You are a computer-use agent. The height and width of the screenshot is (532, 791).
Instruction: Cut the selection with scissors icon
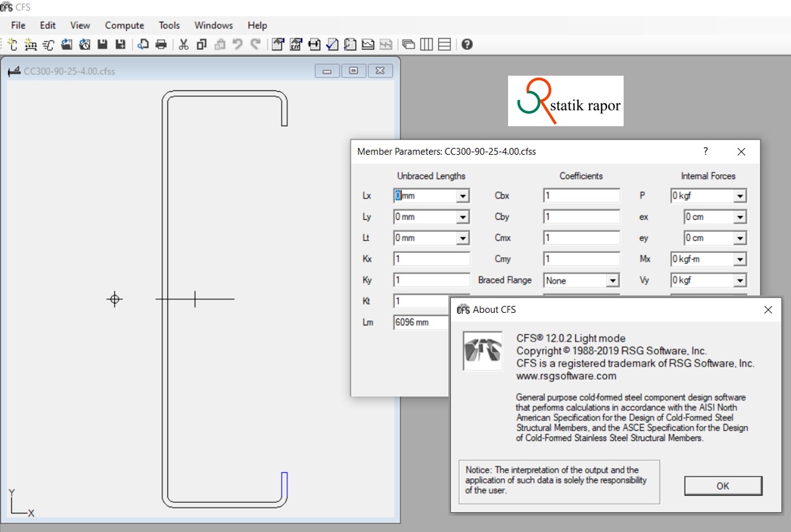183,44
